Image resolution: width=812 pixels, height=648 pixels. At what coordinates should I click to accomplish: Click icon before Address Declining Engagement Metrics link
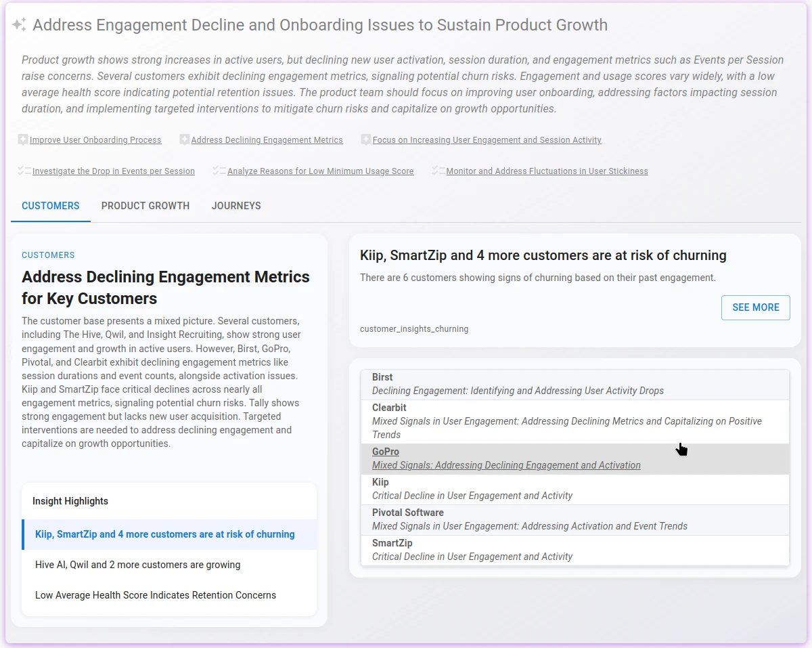click(x=184, y=139)
